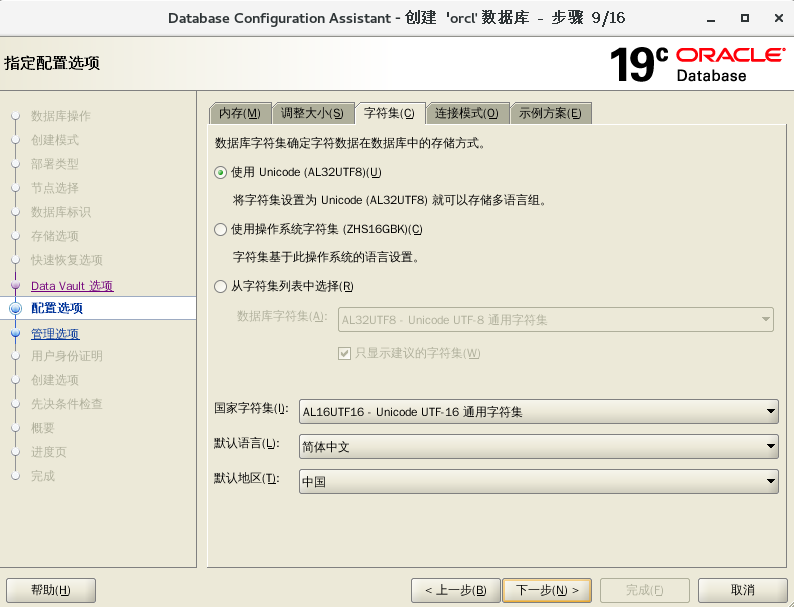Switch to the 示例方案 tab
Screen dimensions: 794x607
coord(550,113)
